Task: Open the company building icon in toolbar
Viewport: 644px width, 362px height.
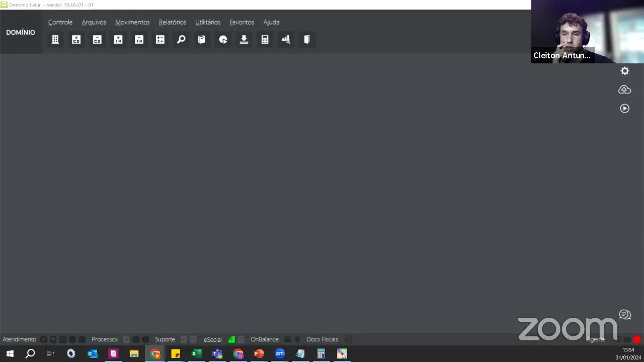Action: 55,40
